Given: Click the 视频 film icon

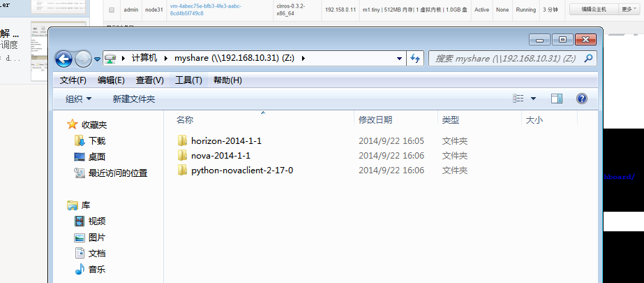Looking at the screenshot, I should pyautogui.click(x=80, y=222).
